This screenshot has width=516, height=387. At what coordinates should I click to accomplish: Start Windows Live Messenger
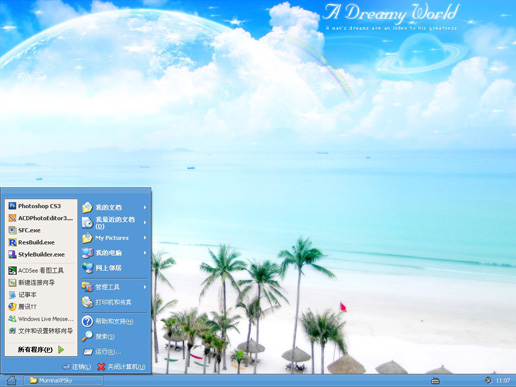point(41,319)
